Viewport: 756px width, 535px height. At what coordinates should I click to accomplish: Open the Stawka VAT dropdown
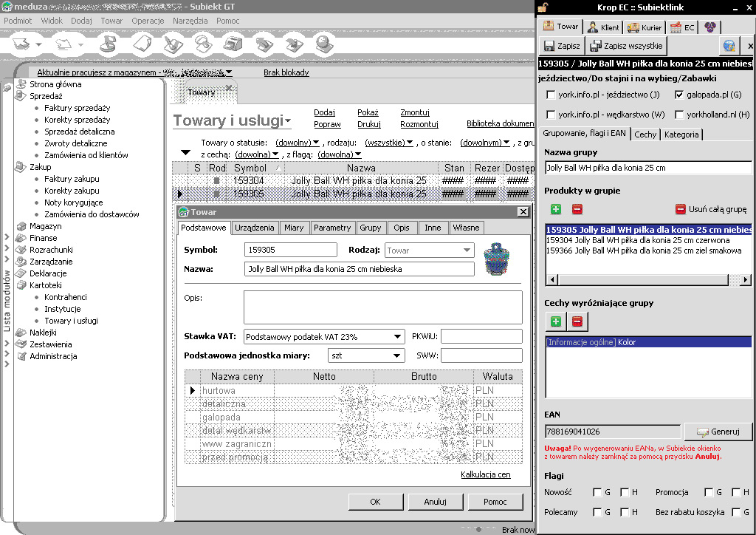coord(398,337)
